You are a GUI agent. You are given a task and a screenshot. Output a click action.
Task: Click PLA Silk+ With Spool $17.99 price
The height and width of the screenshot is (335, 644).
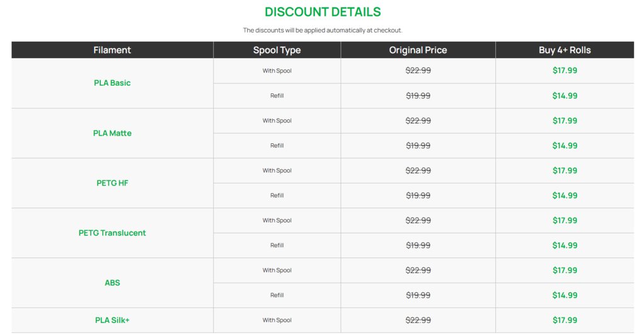point(565,320)
